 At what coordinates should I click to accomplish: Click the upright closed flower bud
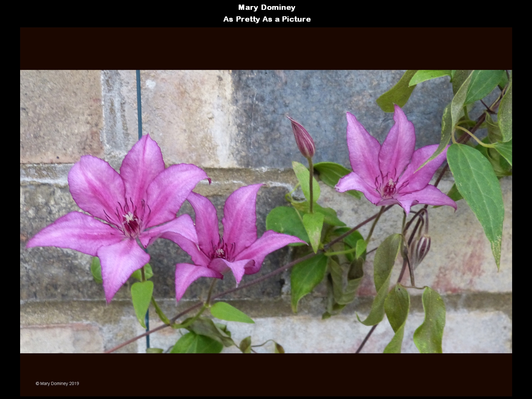[x=303, y=139]
